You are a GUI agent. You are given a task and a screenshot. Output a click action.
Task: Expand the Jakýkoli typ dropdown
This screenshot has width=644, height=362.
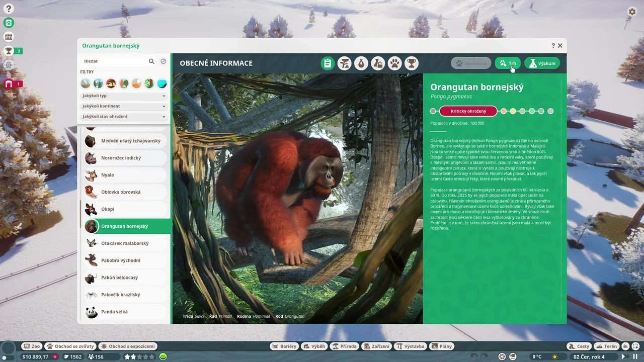click(x=124, y=96)
